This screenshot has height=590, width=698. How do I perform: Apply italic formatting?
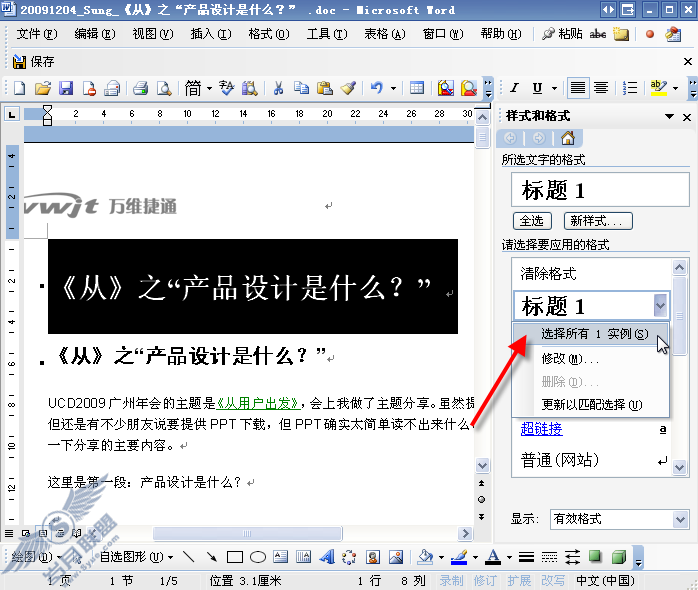pos(515,88)
